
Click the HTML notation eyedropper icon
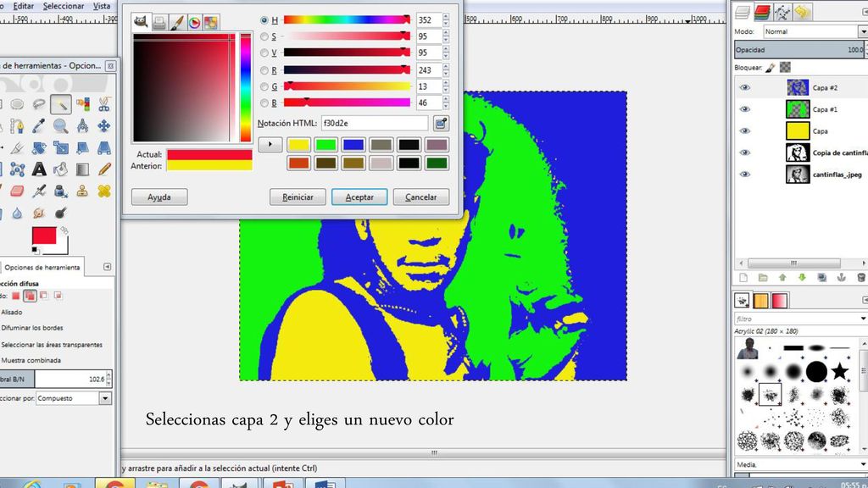pos(441,124)
